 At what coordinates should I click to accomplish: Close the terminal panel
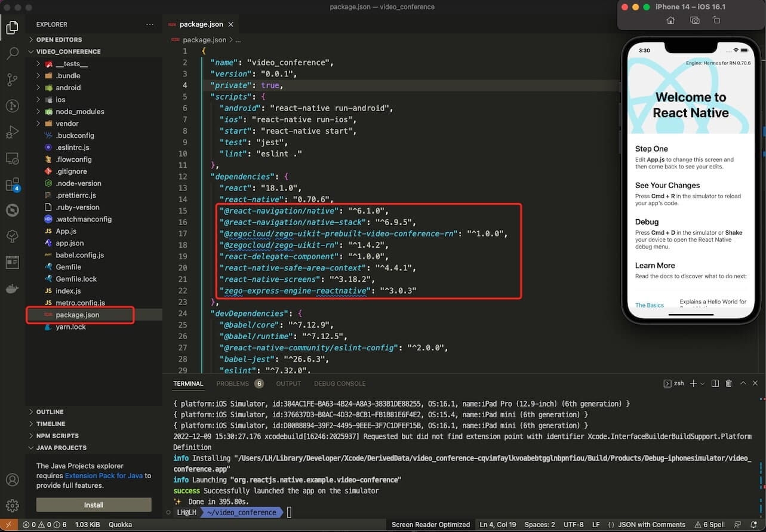click(x=756, y=383)
